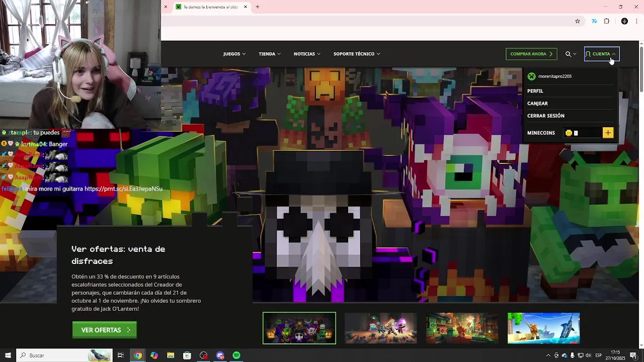
Task: Show hidden system tray icons
Action: coord(548,355)
